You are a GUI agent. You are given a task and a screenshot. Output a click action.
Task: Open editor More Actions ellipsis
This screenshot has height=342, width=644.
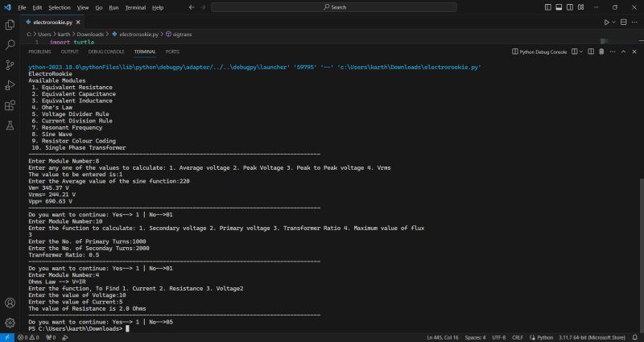point(634,23)
